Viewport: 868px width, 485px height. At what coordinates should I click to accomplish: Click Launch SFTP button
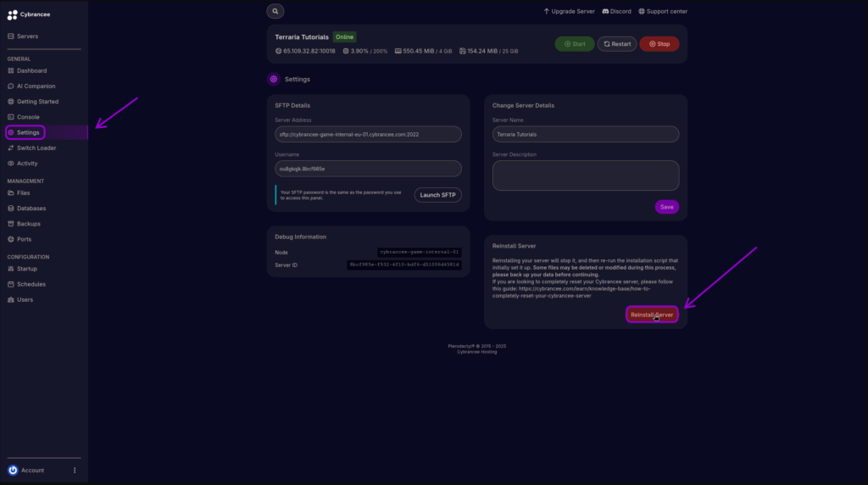coord(438,195)
